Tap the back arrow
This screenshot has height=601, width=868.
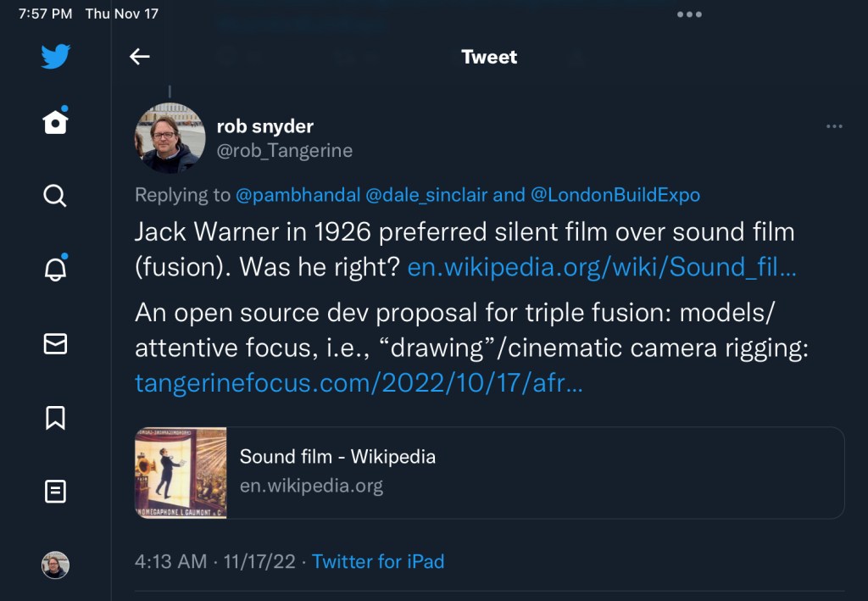(139, 57)
